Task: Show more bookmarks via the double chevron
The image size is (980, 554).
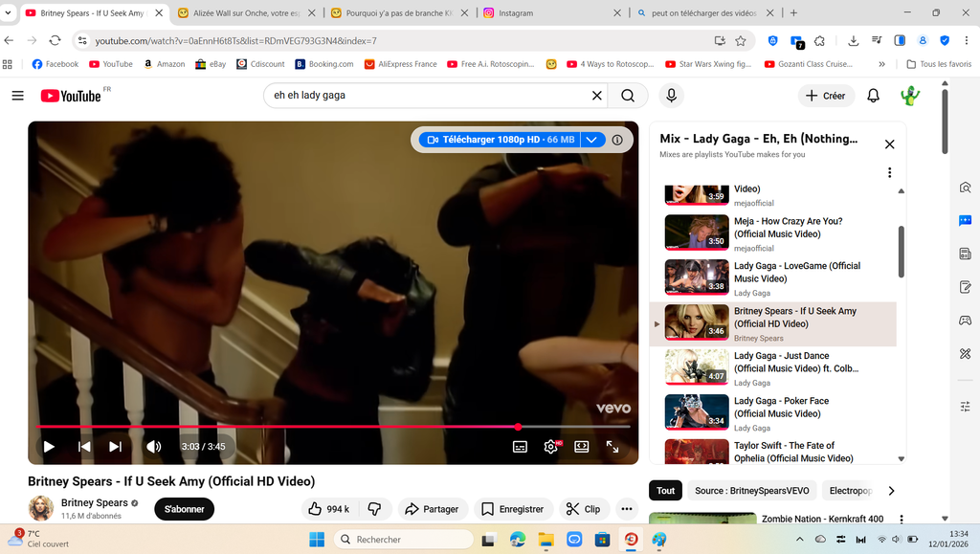Action: 881,64
